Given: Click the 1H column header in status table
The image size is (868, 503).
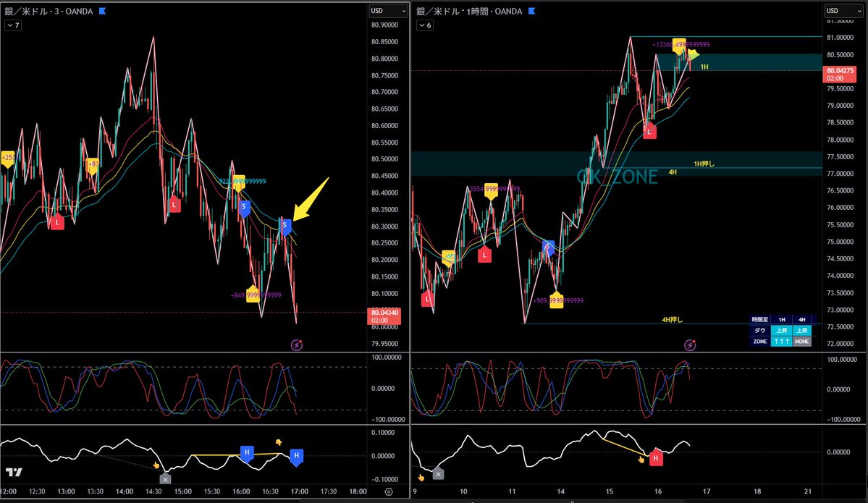Looking at the screenshot, I should pos(782,319).
